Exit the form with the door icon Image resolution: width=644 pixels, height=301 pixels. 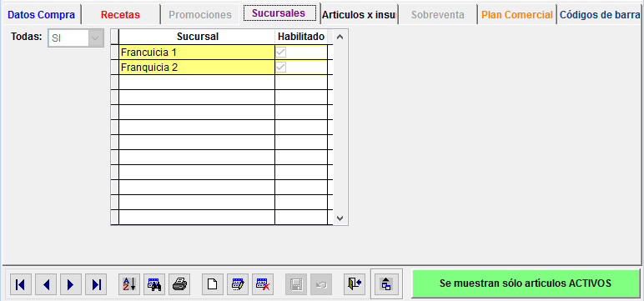(355, 284)
